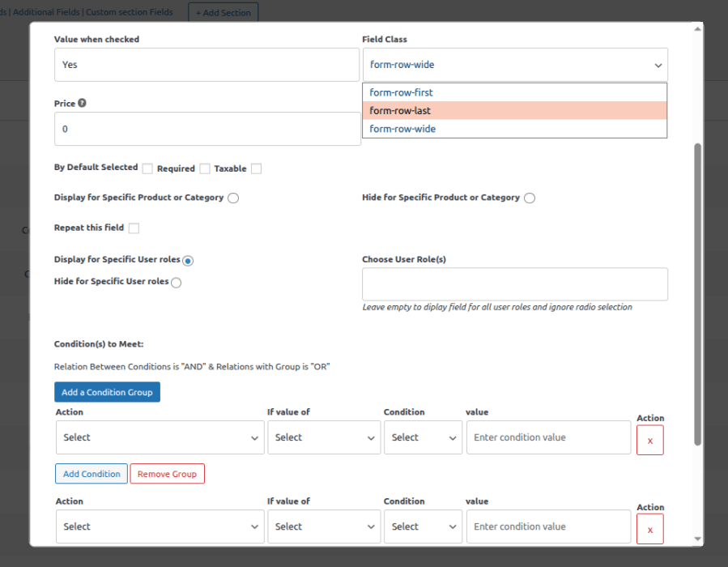Expand first row Condition Select dropdown
The width and height of the screenshot is (728, 567).
(x=423, y=437)
